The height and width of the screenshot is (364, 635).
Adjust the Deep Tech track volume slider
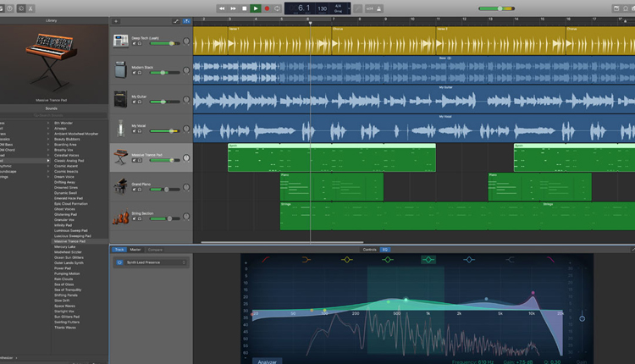click(165, 43)
